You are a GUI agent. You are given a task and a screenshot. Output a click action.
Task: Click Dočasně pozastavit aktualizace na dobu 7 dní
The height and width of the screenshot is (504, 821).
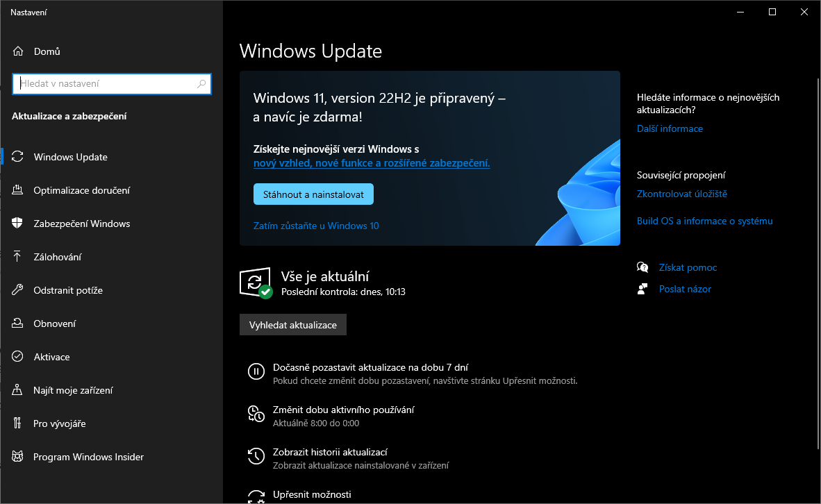coord(371,367)
